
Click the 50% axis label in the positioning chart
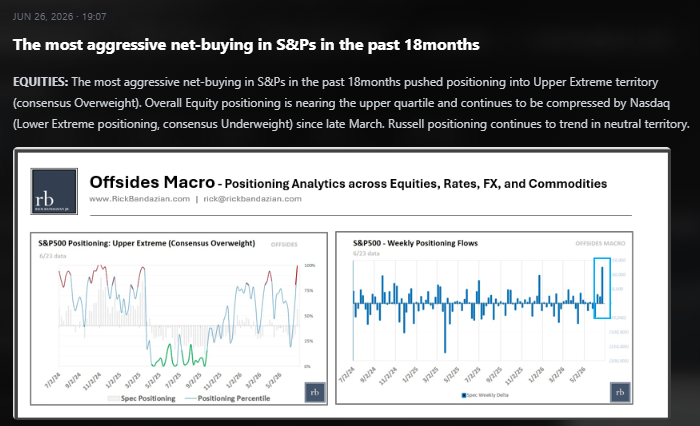(308, 316)
